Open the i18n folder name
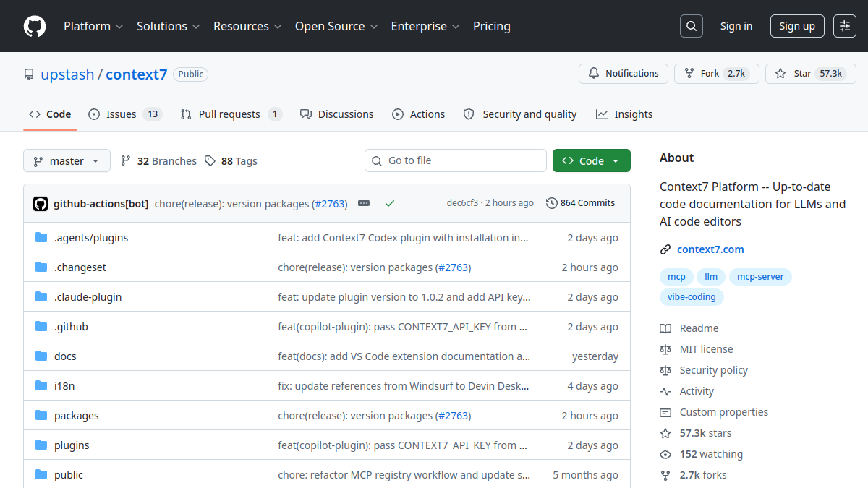 coord(64,386)
